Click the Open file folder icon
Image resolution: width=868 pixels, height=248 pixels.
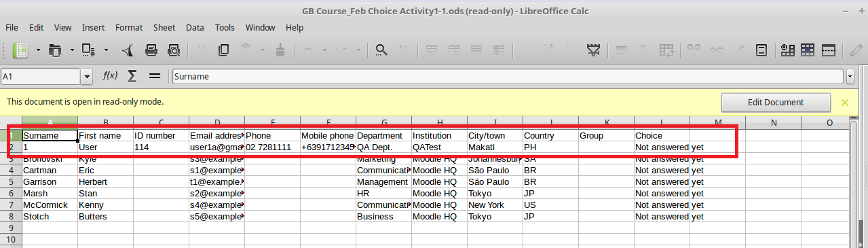coord(55,50)
